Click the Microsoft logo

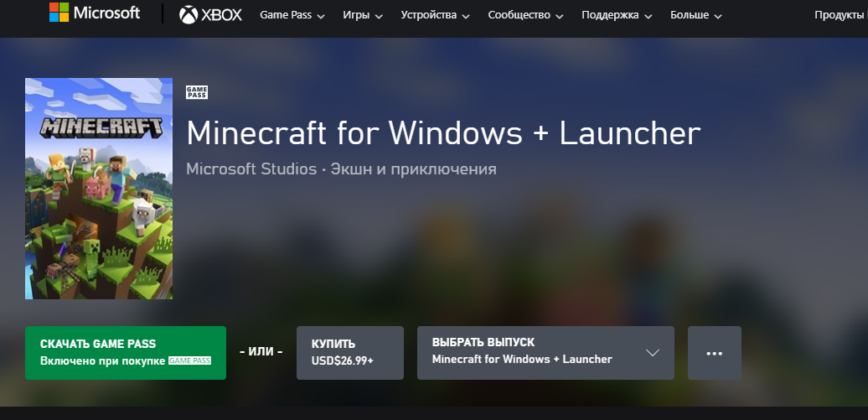tap(95, 13)
